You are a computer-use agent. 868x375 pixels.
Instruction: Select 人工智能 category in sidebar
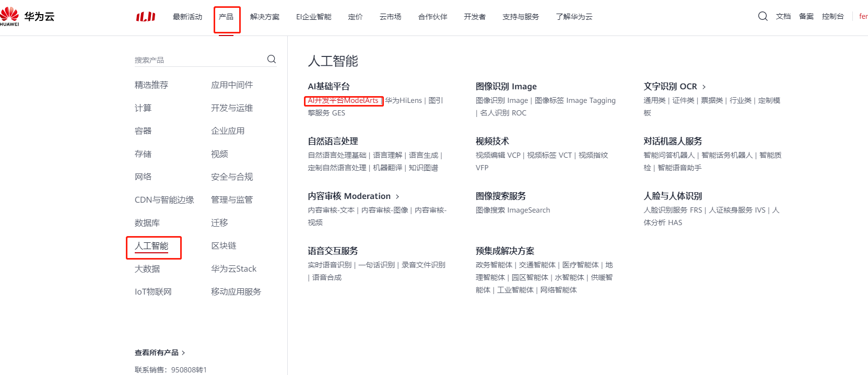[x=151, y=246]
